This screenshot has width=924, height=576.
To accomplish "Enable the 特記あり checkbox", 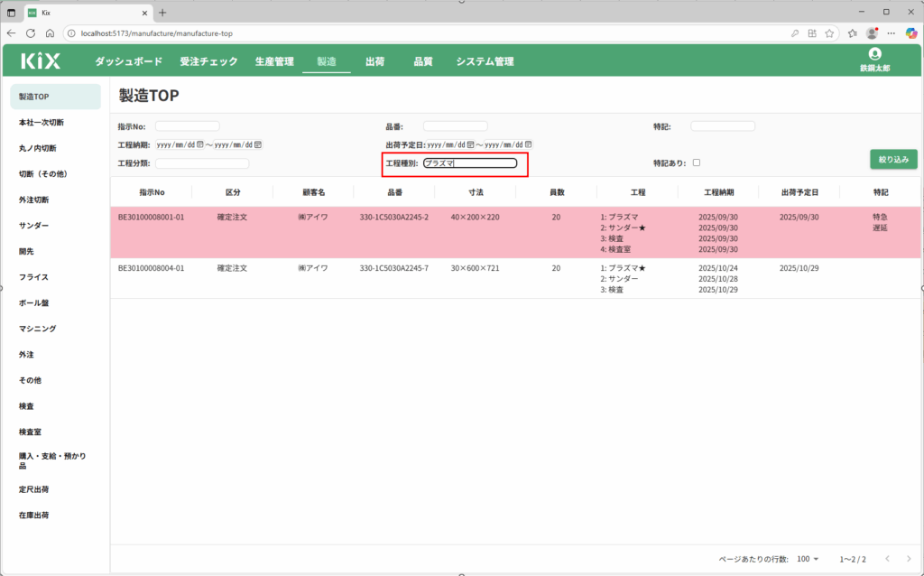I will (696, 163).
